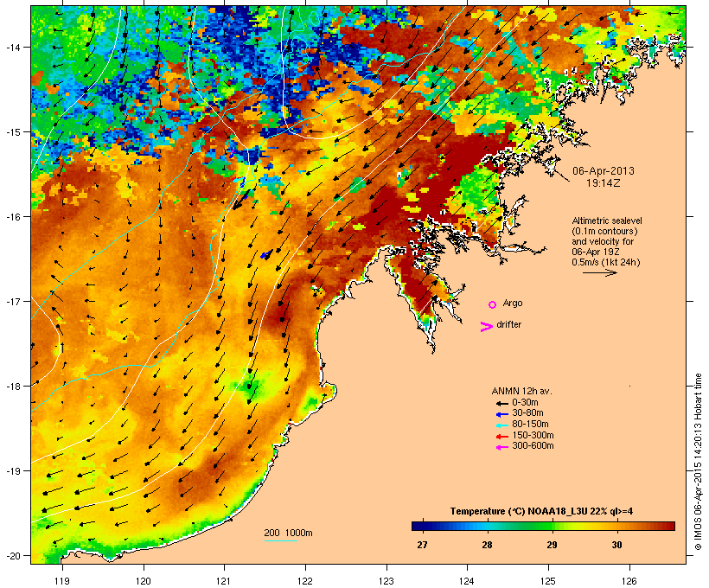Click the '06-Apr 19Z' text line

click(596, 252)
